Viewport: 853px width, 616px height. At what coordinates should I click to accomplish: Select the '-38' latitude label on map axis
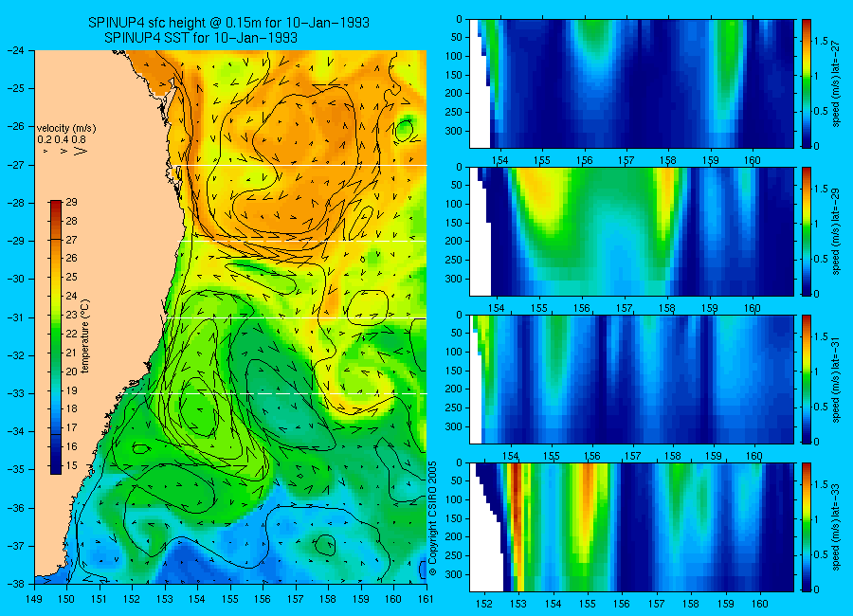point(15,584)
